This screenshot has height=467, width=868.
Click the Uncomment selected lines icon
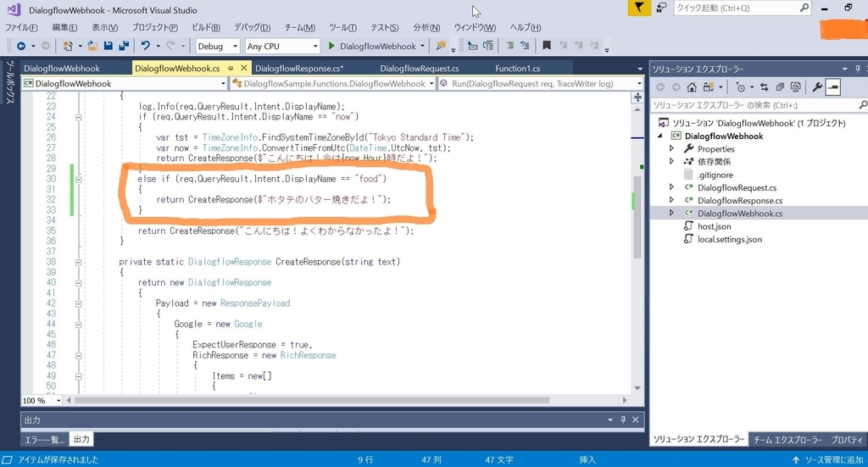tap(525, 46)
